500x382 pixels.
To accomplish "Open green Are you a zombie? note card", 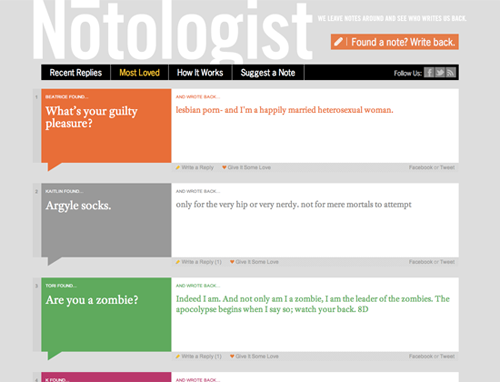I will (x=106, y=314).
